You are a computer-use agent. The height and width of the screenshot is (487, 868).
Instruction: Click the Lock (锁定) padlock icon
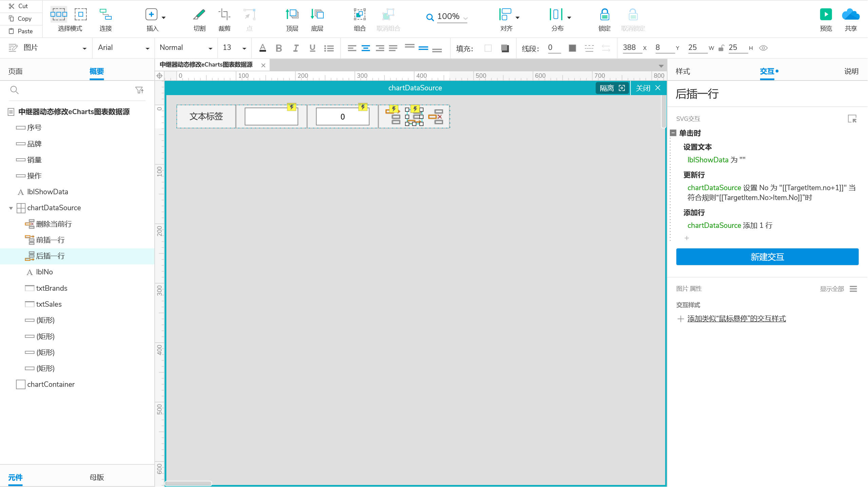pyautogui.click(x=604, y=15)
